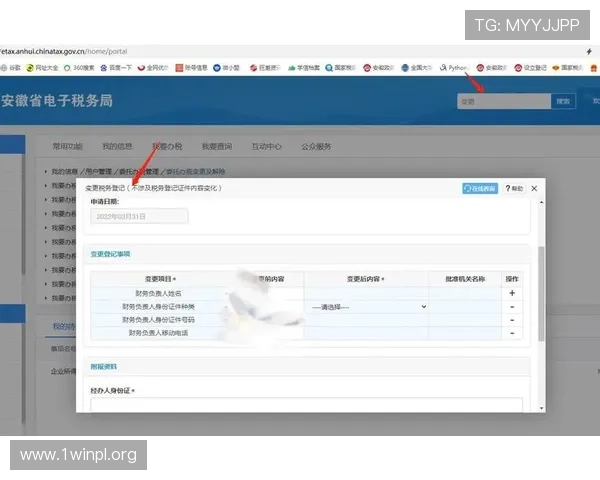Click the dialog vertical scrollbar thumb
The height and width of the screenshot is (480, 600).
pyautogui.click(x=541, y=294)
